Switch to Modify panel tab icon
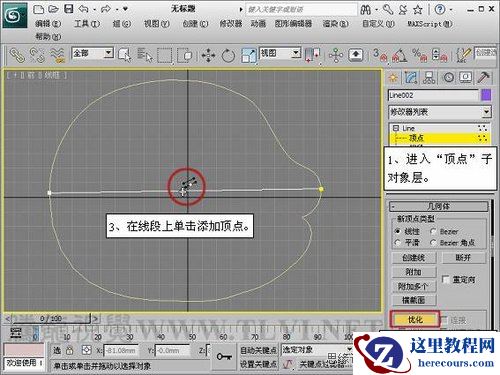 tap(411, 78)
